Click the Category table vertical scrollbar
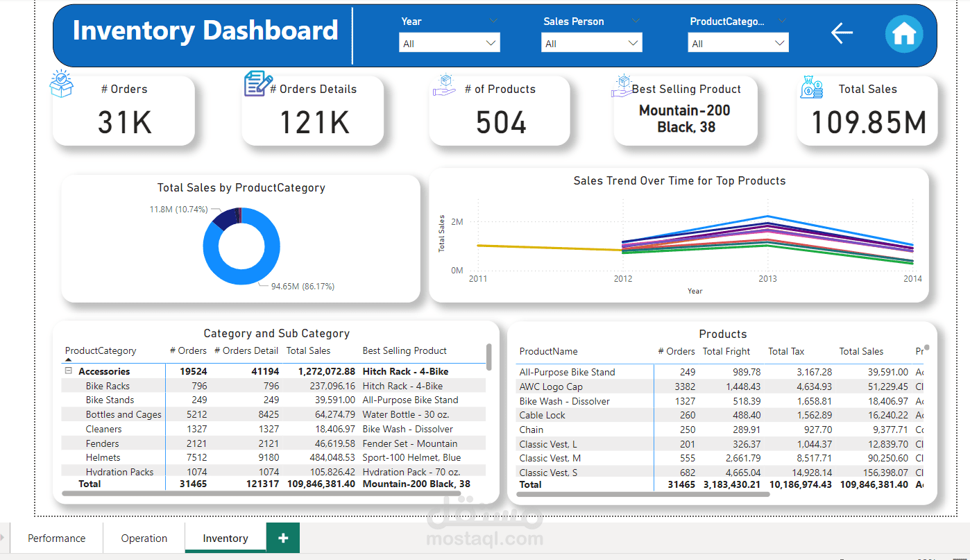The height and width of the screenshot is (560, 970). [489, 357]
